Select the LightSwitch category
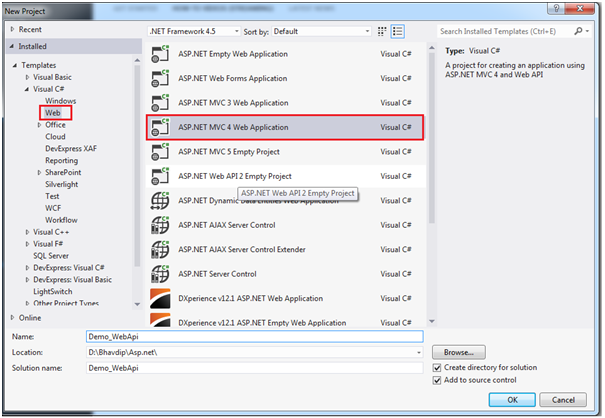Image resolution: width=605 pixels, height=418 pixels. click(x=52, y=291)
